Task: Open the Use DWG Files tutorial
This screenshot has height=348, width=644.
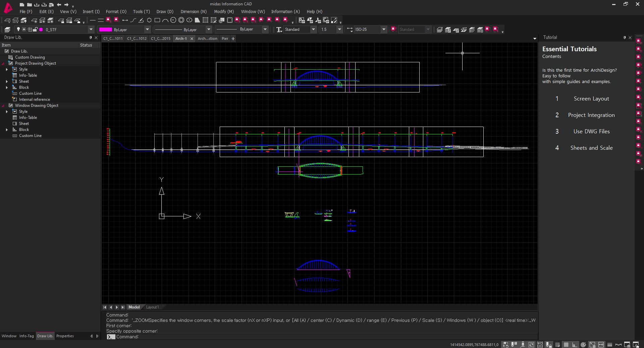Action: coord(591,132)
